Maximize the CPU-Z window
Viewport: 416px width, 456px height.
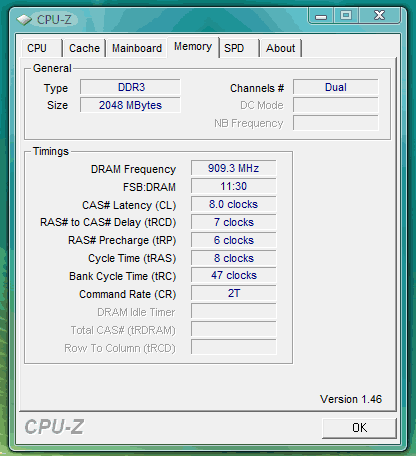pyautogui.click(x=346, y=16)
